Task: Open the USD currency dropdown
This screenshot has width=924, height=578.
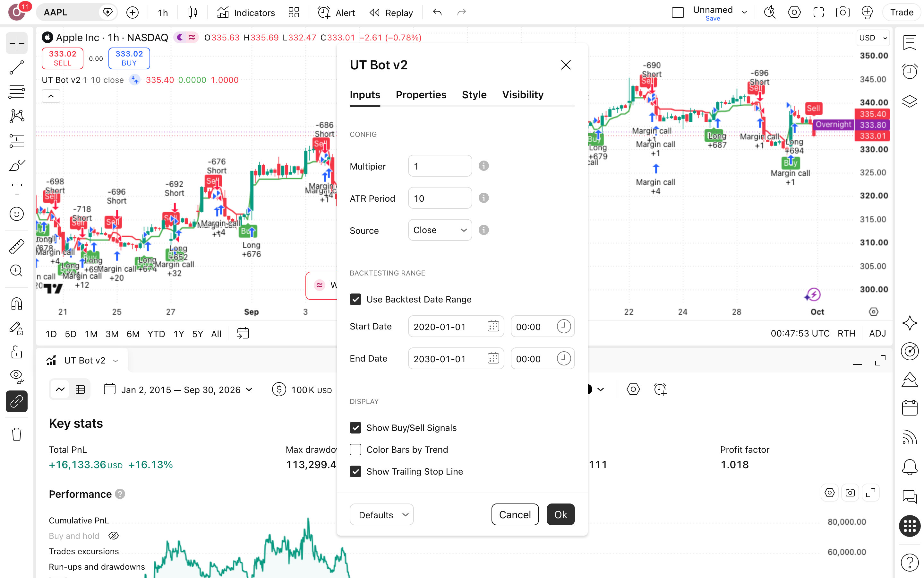Action: pyautogui.click(x=873, y=38)
